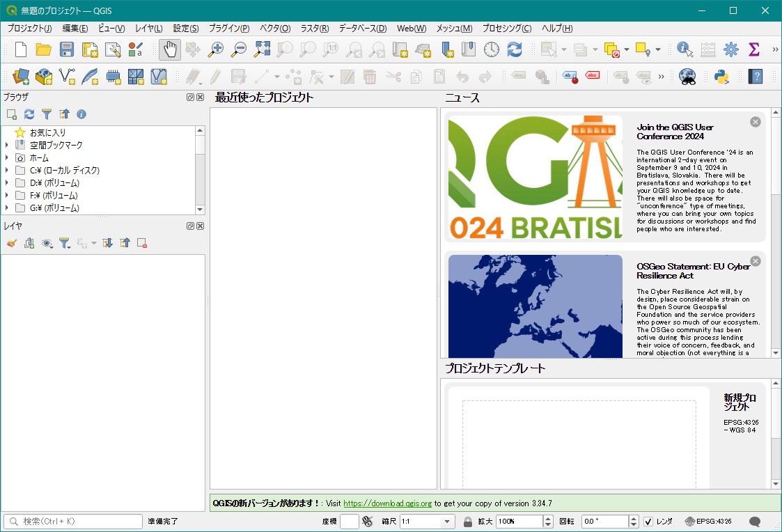Create new SpatiaLite layer feather icon
782x532 pixels.
tap(90, 77)
